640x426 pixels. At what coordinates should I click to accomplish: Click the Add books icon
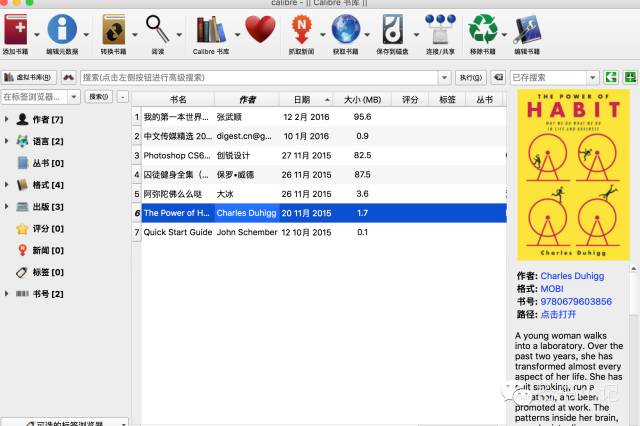[16, 29]
